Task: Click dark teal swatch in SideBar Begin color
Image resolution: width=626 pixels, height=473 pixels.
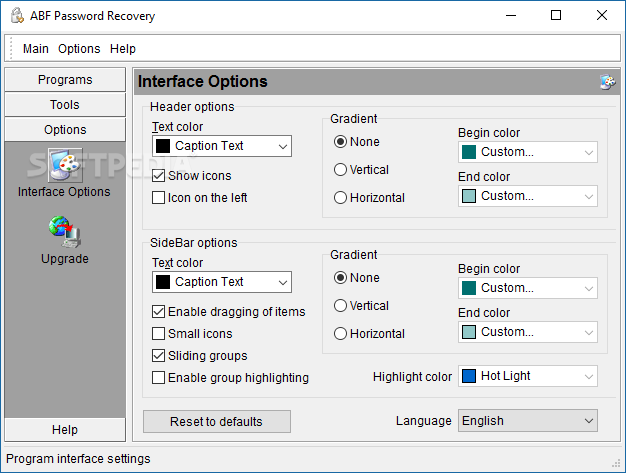Action: point(469,288)
